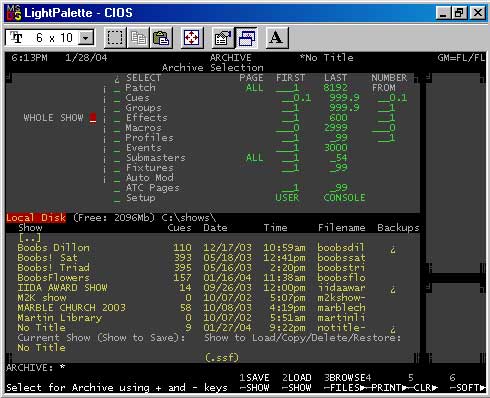Click the Font 'A' toolbar icon

tap(277, 38)
